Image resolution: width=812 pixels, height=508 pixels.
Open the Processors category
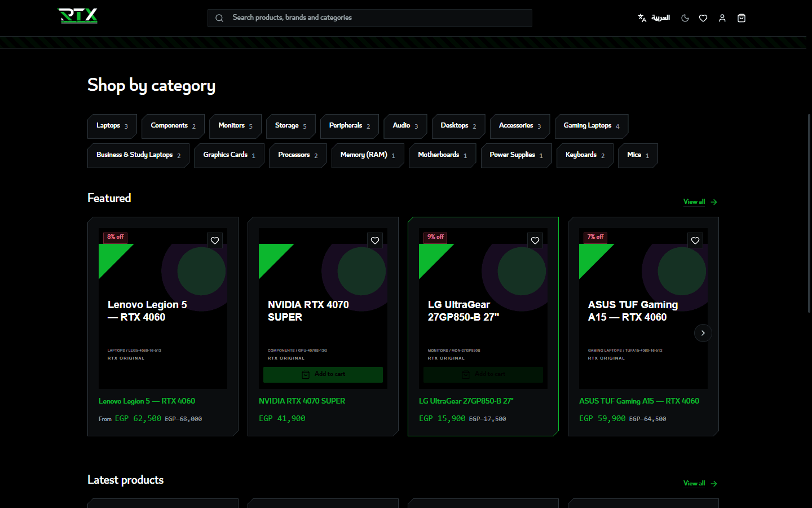coord(298,155)
